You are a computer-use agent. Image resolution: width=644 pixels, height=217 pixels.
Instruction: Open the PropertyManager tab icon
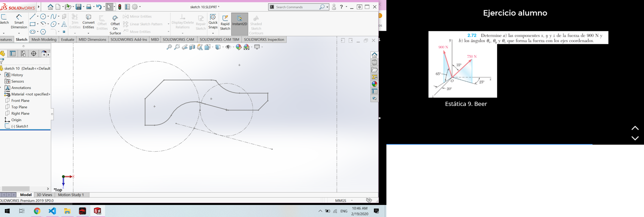pos(13,53)
